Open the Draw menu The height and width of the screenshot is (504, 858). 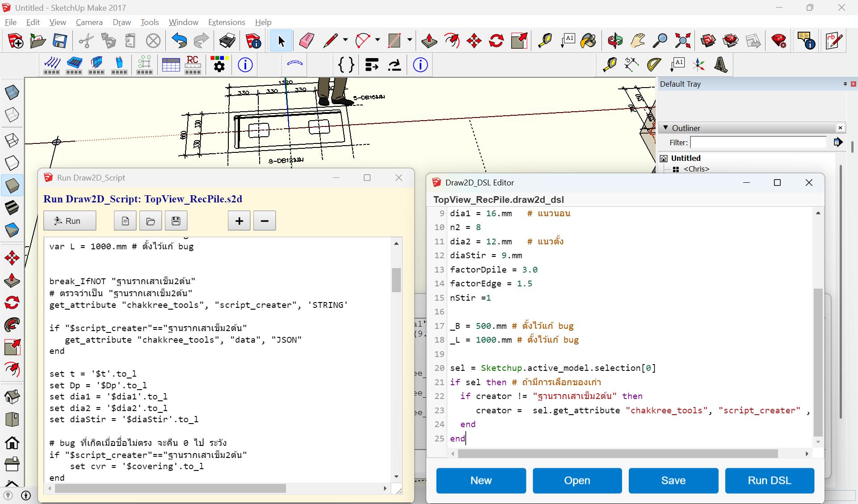122,22
